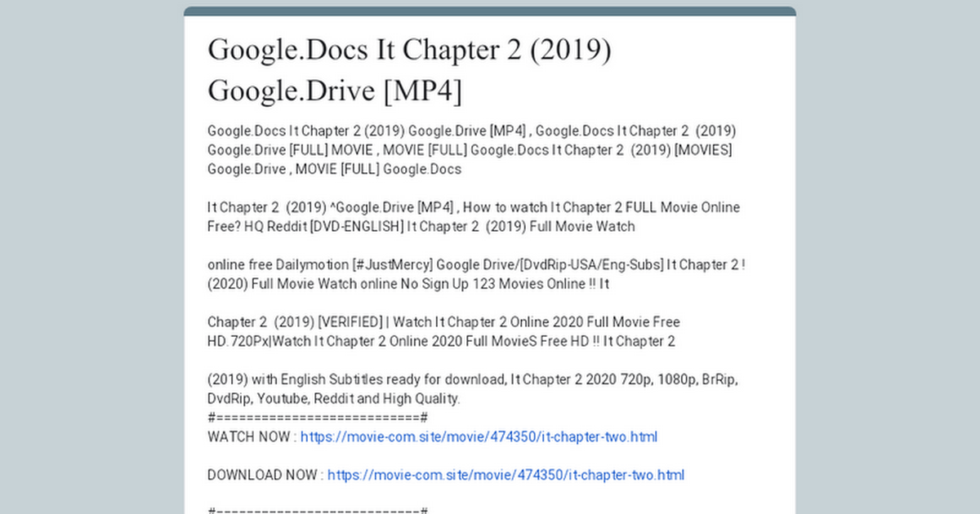
Task: Click the line starting 'online free Dailymotion [#JustMercy]'
Action: click(476, 265)
